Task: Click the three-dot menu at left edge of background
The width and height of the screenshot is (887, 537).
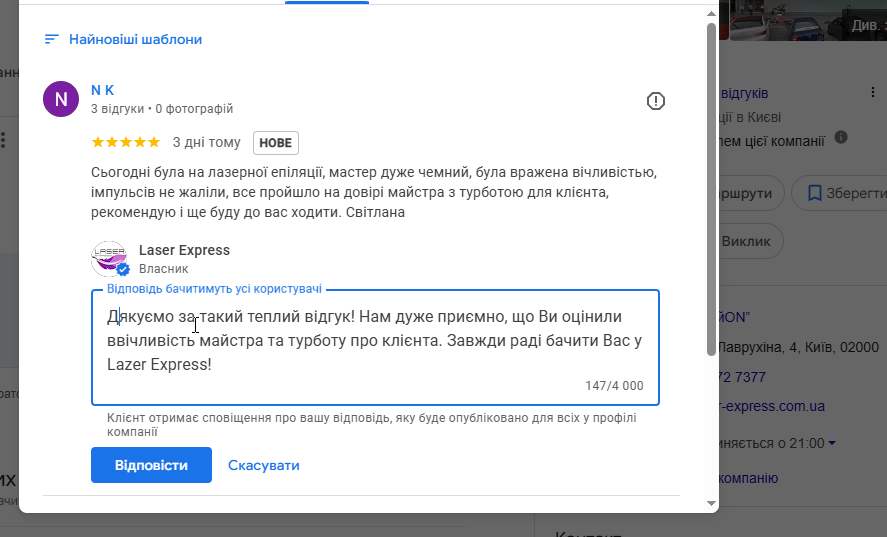Action: (3, 140)
